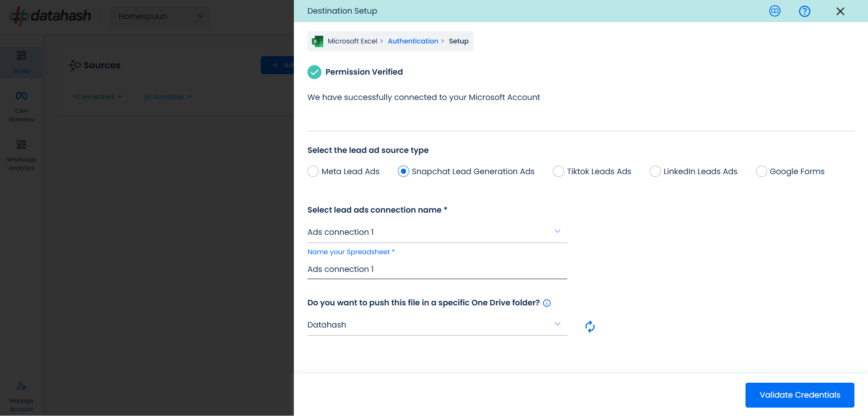The height and width of the screenshot is (418, 868).
Task: Open Whatsapp Analytics from sidebar
Action: [21, 156]
